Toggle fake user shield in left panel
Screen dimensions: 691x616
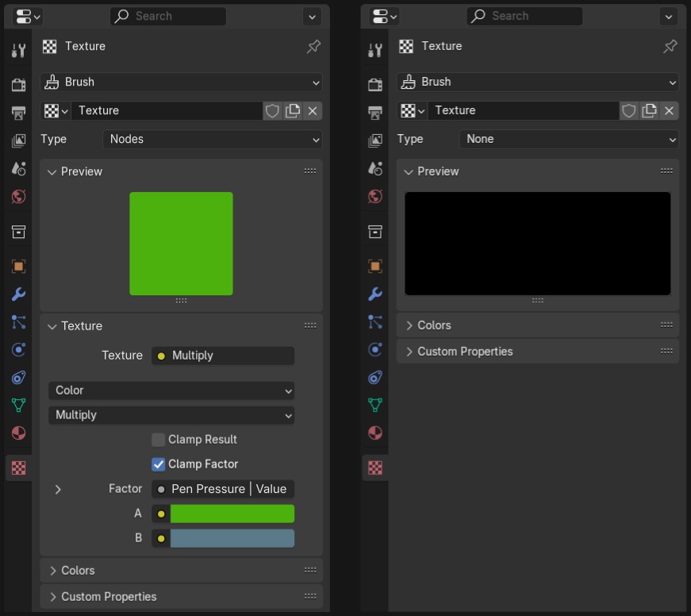(x=272, y=110)
